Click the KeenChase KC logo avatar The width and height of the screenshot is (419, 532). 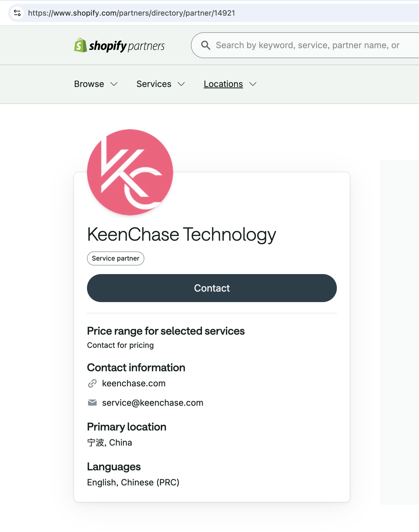[130, 172]
